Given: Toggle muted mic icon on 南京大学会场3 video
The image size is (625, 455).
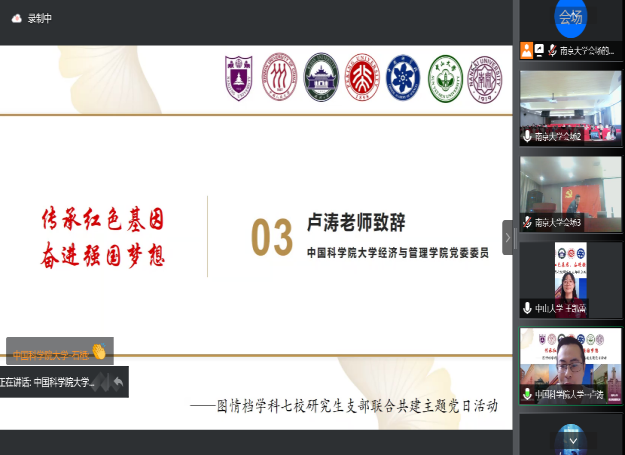Looking at the screenshot, I should pyautogui.click(x=527, y=223).
